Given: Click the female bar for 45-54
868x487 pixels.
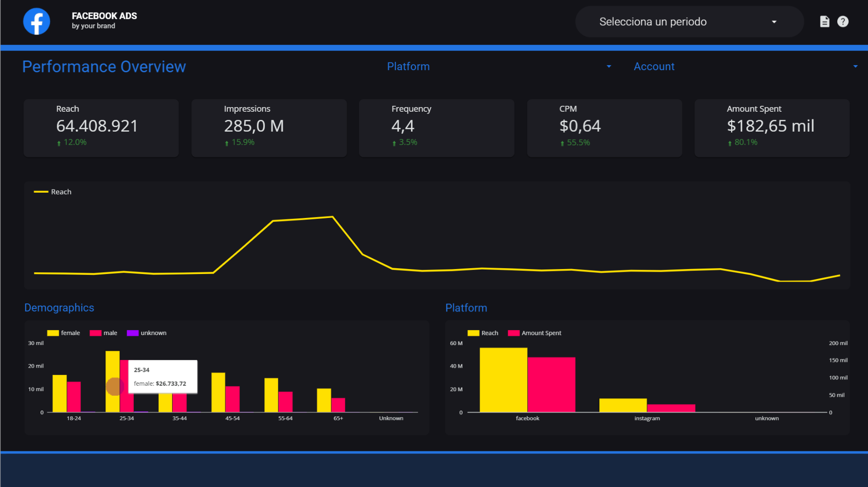Looking at the screenshot, I should pos(218,392).
